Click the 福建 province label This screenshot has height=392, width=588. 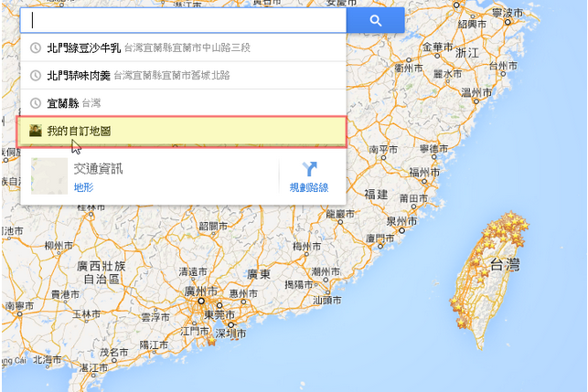tap(377, 194)
